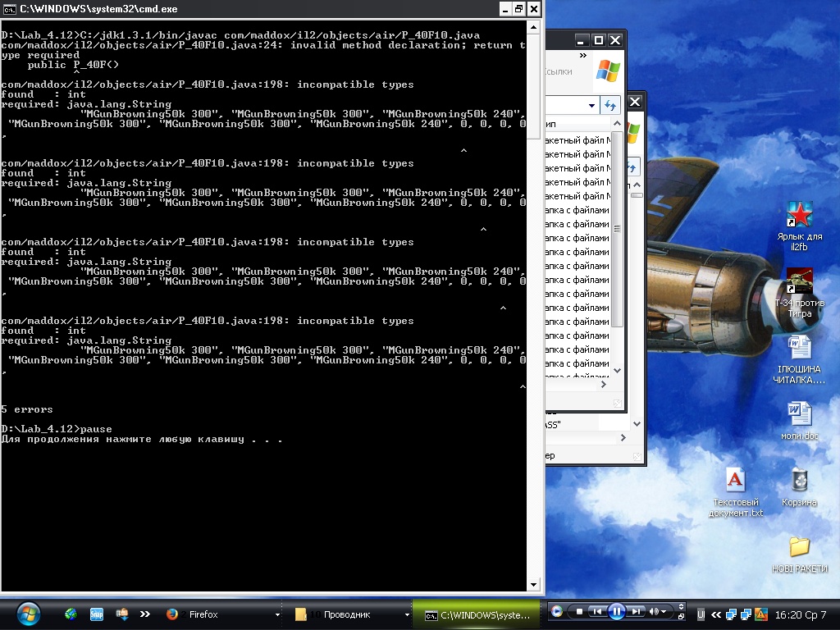Open Windows Media Player from the toolbar icon
The height and width of the screenshot is (630, 840).
point(557,611)
